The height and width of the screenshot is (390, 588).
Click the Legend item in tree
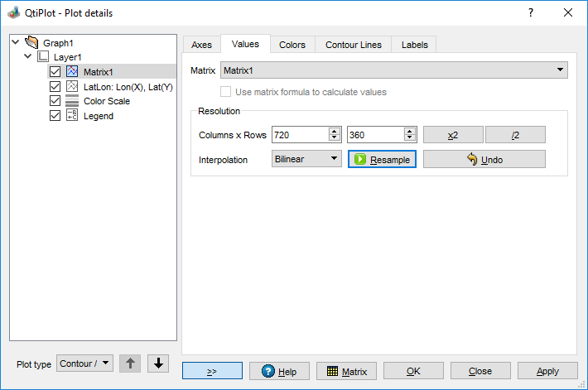[98, 116]
